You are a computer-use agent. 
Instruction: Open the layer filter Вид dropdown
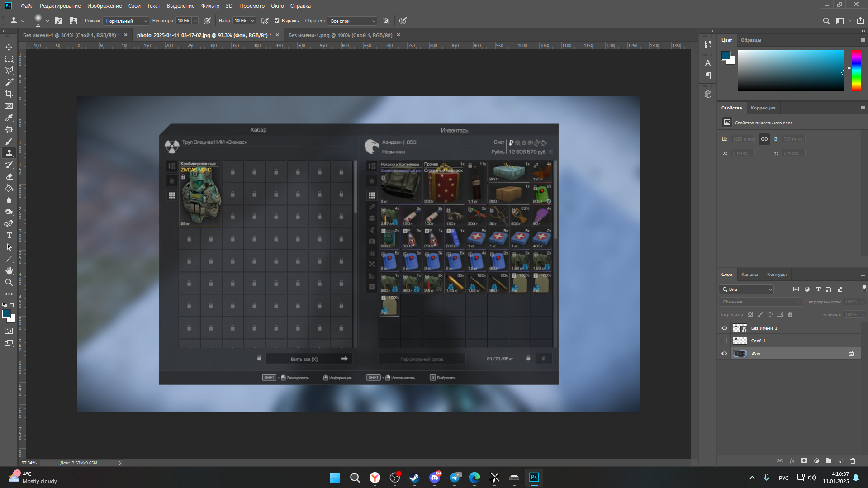click(x=747, y=289)
